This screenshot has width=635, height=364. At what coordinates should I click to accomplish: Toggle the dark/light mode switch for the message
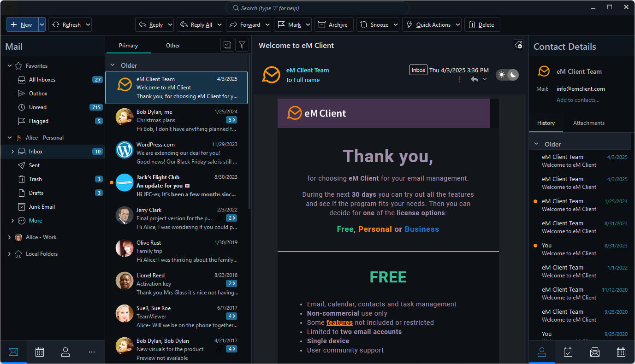(507, 75)
